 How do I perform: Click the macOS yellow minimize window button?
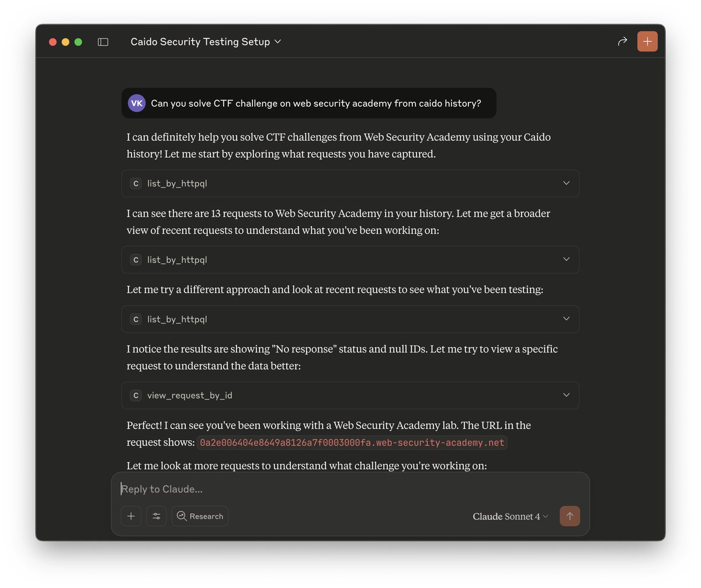tap(65, 42)
